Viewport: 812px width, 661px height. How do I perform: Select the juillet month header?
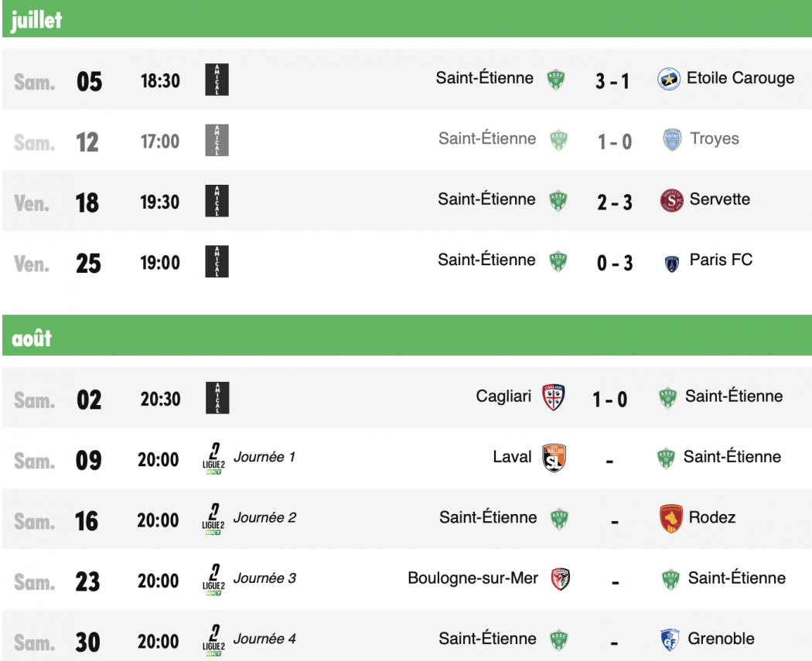407,19
